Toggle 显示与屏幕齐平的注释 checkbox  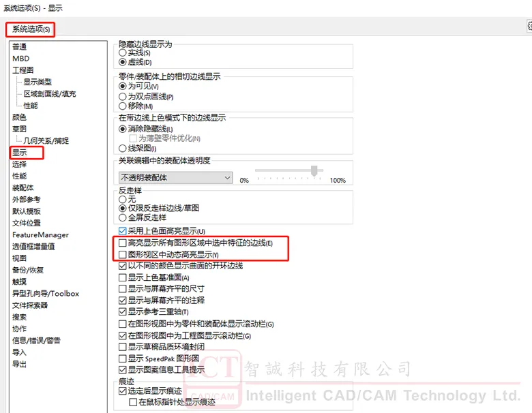123,301
